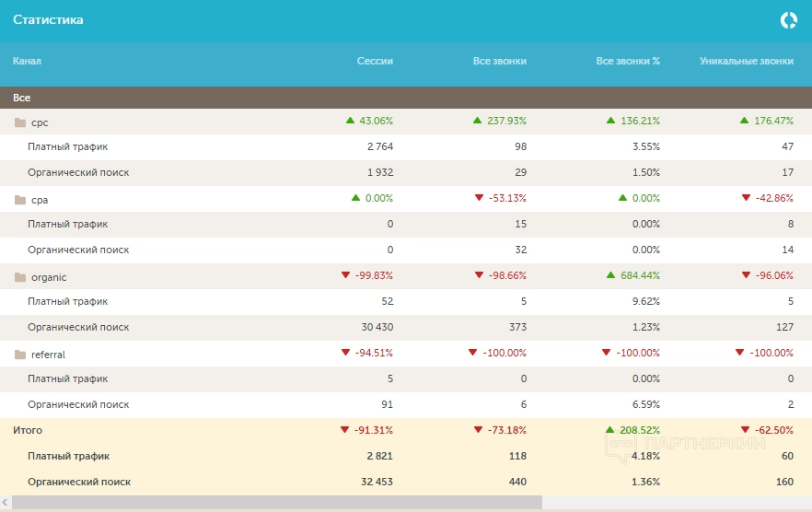Select Платный трафик row under cpc

(67, 146)
